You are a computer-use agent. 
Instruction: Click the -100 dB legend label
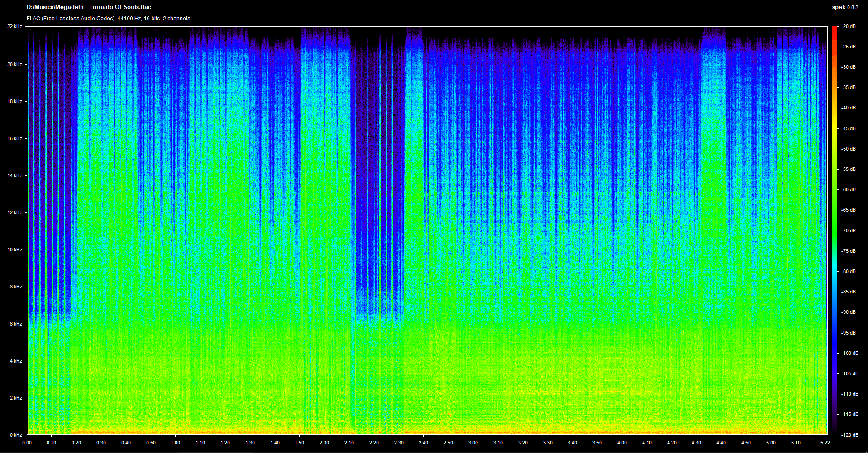coord(850,354)
